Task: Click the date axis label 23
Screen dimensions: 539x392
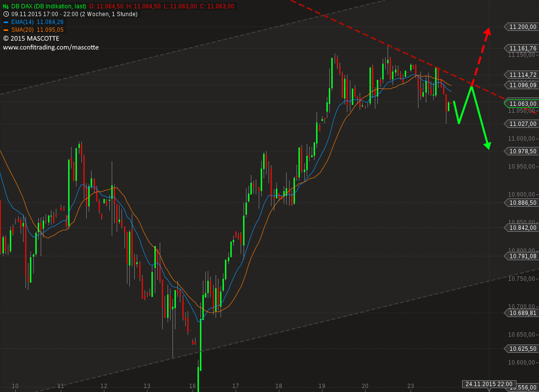Action: pos(410,386)
